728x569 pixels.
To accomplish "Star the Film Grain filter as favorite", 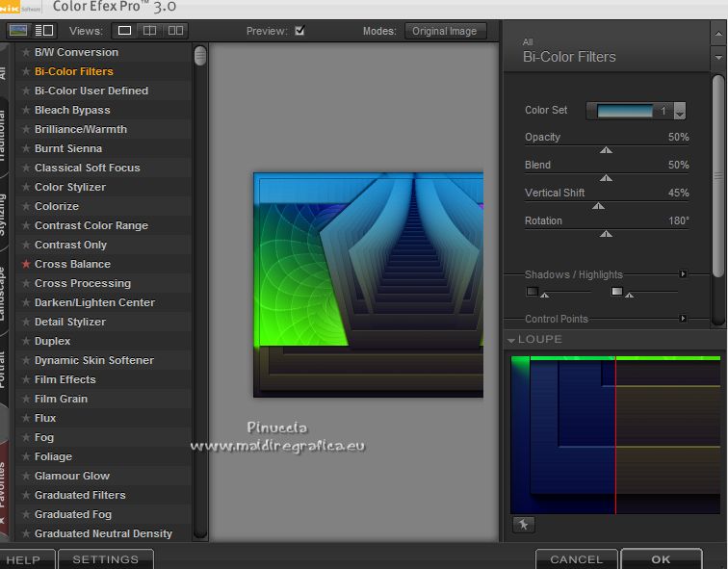I will point(26,399).
